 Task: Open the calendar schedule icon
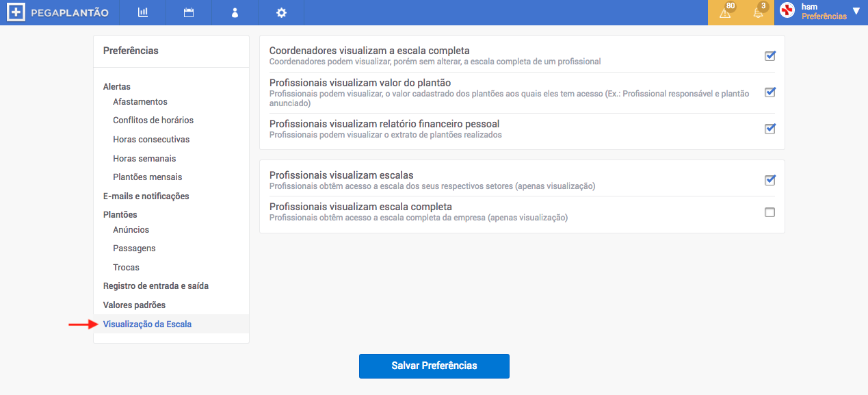[x=189, y=12]
